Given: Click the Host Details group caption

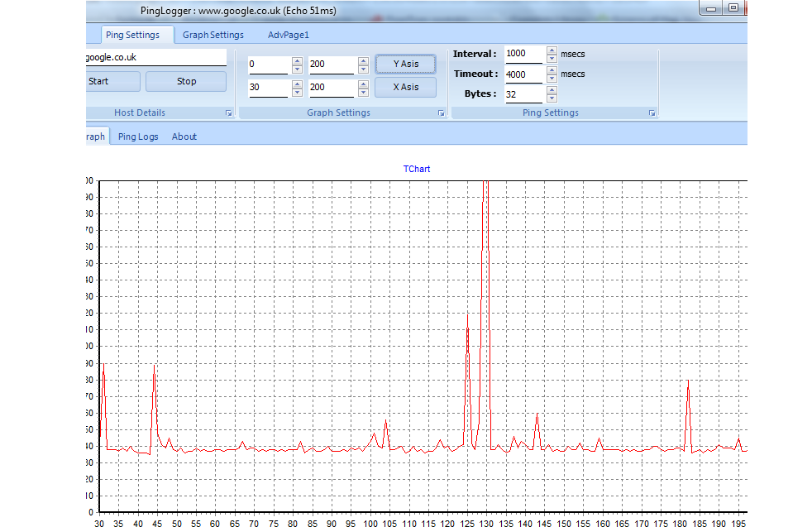Looking at the screenshot, I should (x=140, y=113).
